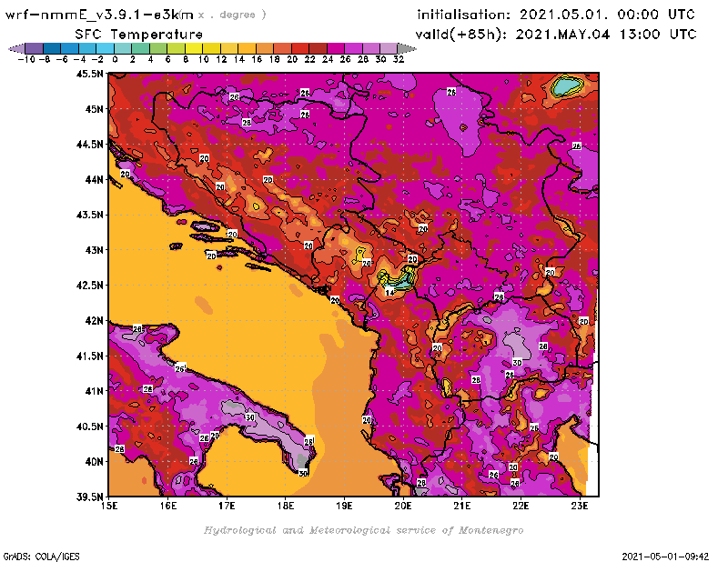The height and width of the screenshot is (562, 728).
Task: Click the '18E' longitude axis label
Action: [x=286, y=506]
